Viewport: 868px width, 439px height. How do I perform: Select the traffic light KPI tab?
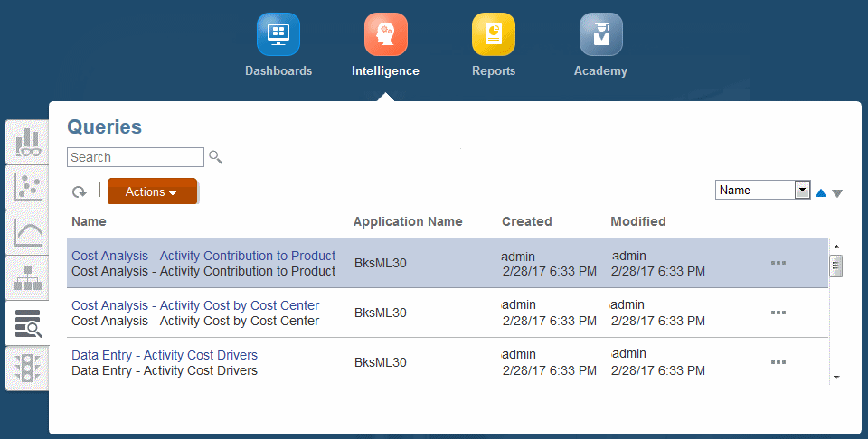27,369
